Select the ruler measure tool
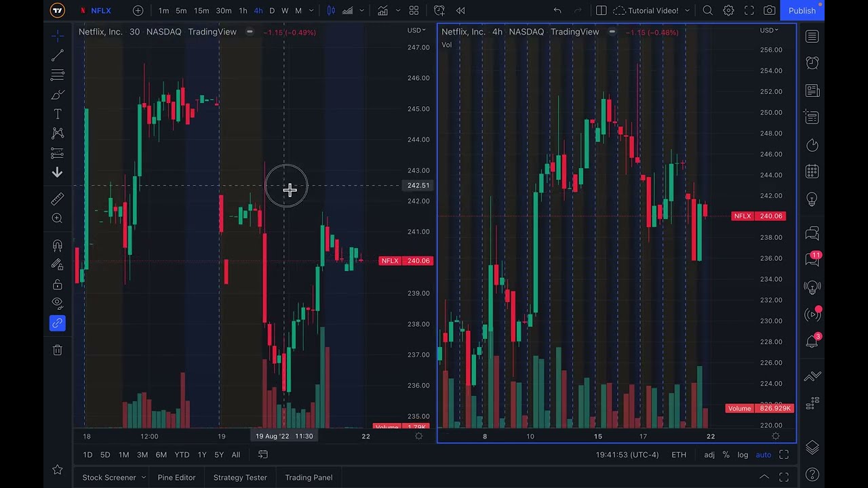868x488 pixels. pyautogui.click(x=58, y=199)
